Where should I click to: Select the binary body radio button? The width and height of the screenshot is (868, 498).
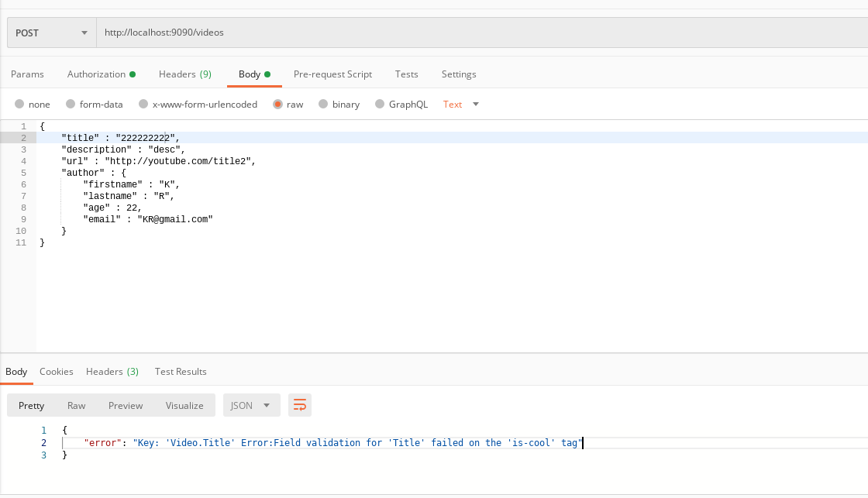(x=323, y=105)
